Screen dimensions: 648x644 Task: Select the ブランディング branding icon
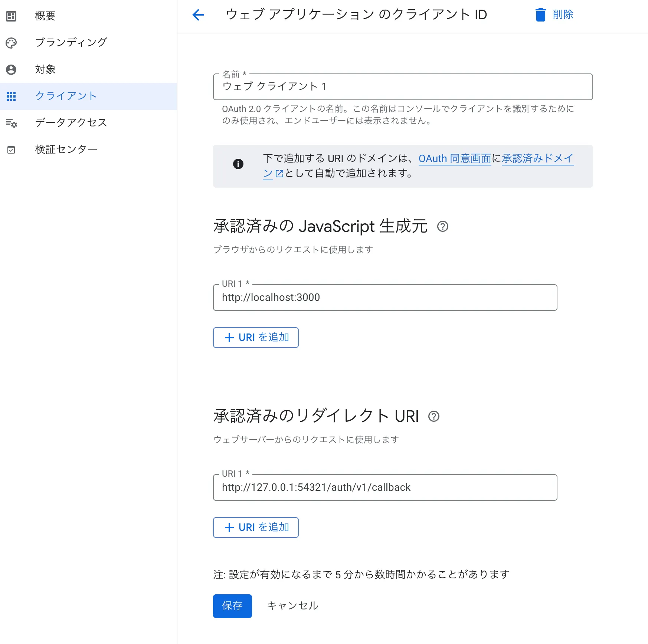coord(11,42)
